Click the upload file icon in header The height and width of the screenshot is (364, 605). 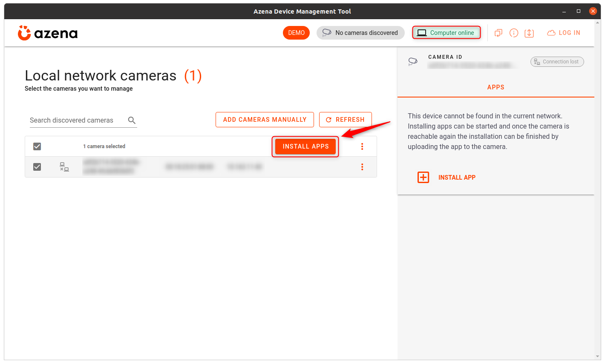[529, 33]
